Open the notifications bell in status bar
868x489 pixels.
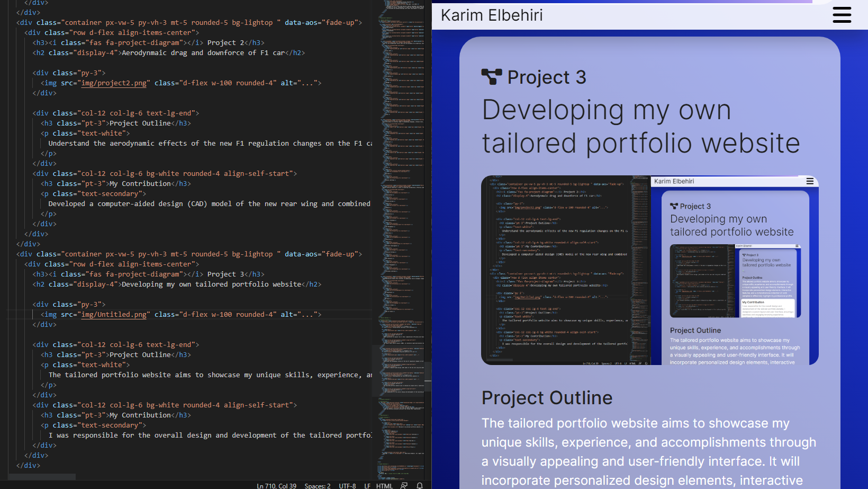420,485
